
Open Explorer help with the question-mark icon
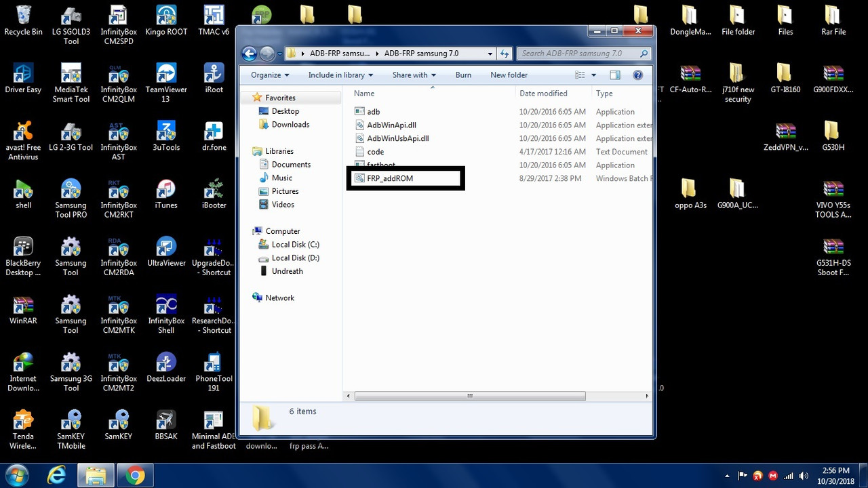pyautogui.click(x=637, y=75)
